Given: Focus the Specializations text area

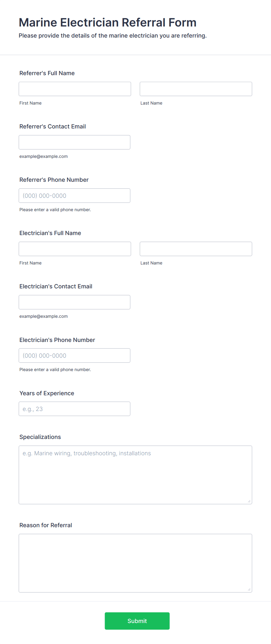Looking at the screenshot, I should (135, 475).
